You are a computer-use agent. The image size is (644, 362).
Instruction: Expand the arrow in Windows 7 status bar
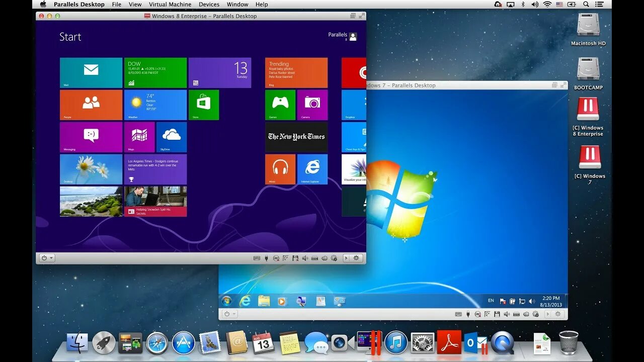(x=548, y=314)
